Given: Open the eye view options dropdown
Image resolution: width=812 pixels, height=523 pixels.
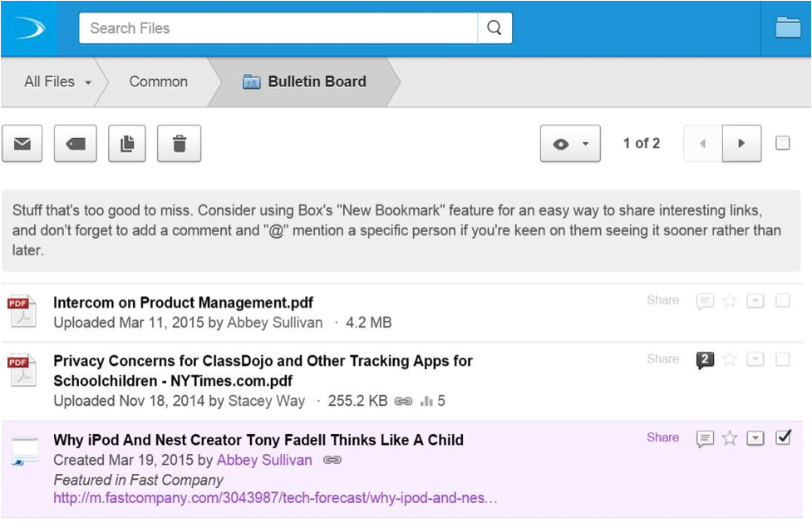Looking at the screenshot, I should click(x=569, y=144).
